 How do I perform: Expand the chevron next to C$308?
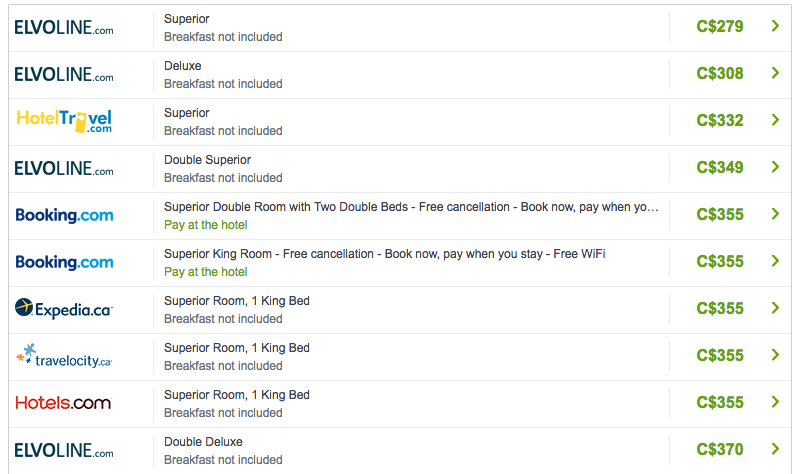tap(775, 73)
